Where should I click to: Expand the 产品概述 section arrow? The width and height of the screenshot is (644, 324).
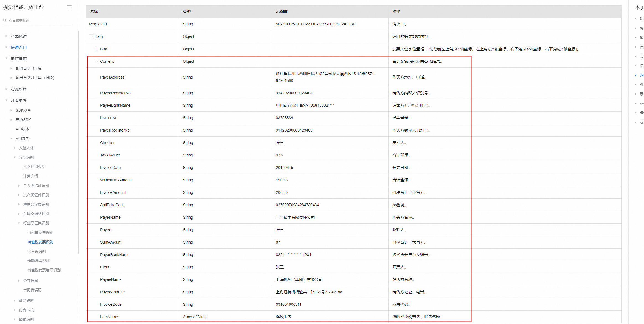point(6,36)
